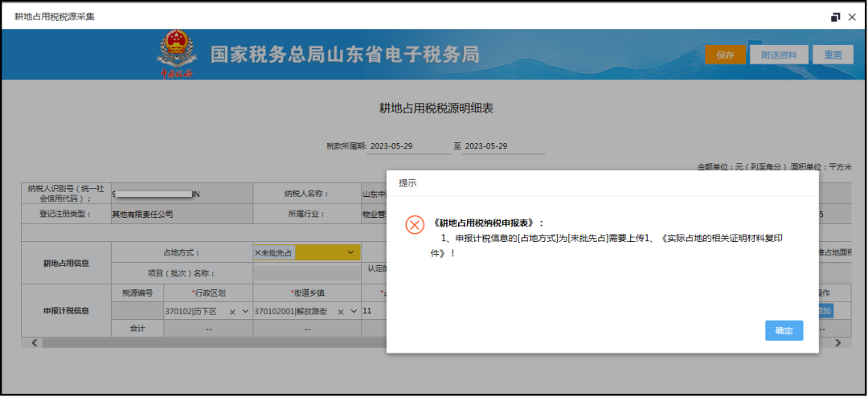Click the 纳税人名称 label cell
The image size is (868, 397).
[307, 194]
